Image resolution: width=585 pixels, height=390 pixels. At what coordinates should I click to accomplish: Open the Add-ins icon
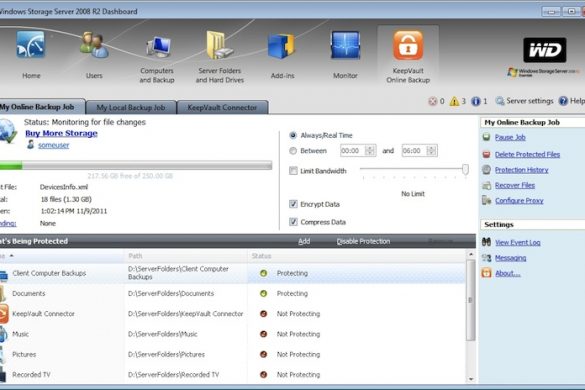[282, 46]
